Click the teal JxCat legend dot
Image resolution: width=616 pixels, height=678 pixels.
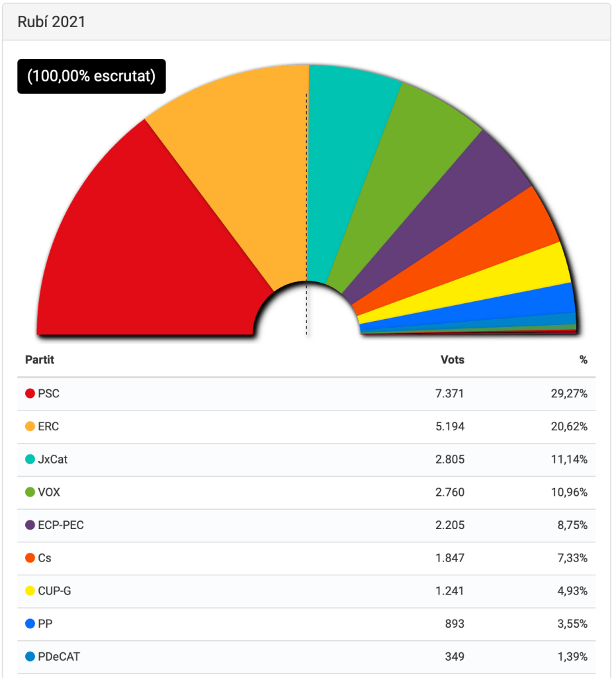pos(30,460)
